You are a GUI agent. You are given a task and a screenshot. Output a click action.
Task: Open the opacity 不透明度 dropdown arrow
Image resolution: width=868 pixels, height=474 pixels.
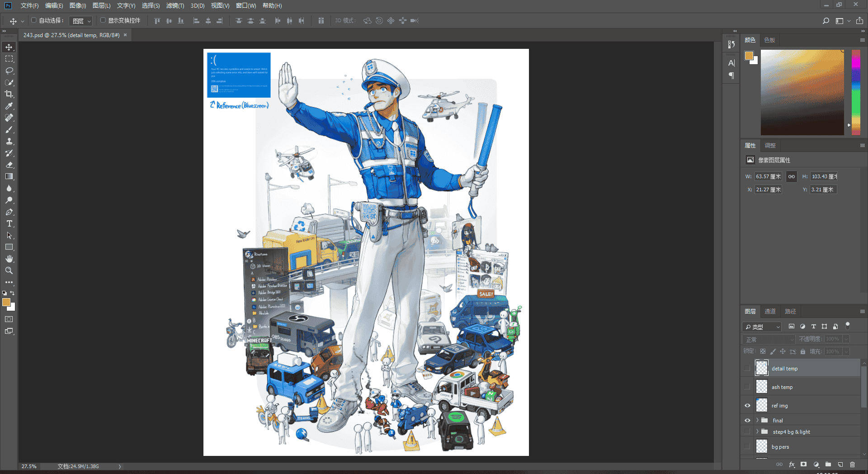(x=846, y=339)
